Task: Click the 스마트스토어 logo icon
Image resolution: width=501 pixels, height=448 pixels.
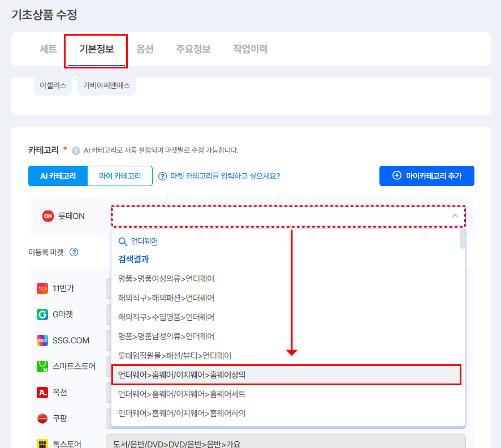Action: 42,366
